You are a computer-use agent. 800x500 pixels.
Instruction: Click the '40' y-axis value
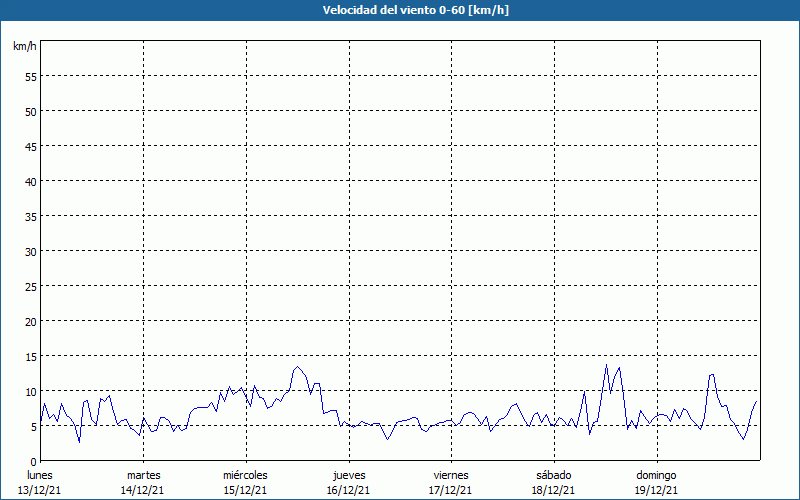click(31, 182)
